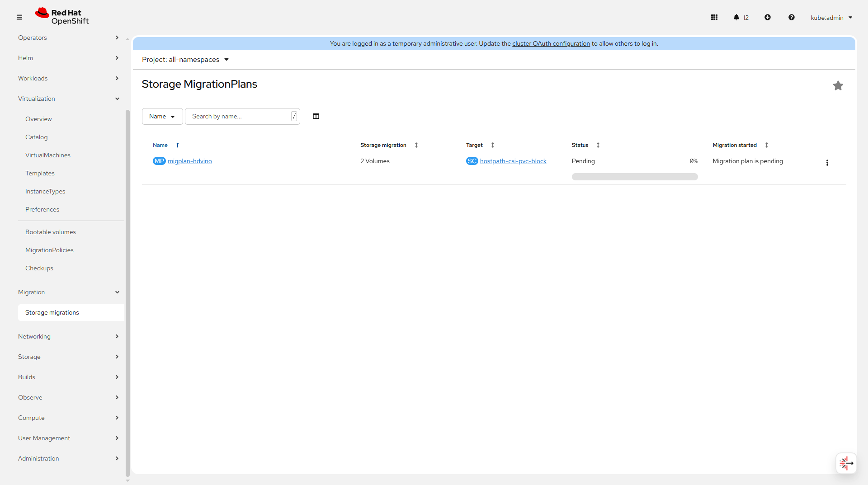The width and height of the screenshot is (868, 485).
Task: Go to Virtualization Overview page
Action: click(x=38, y=119)
